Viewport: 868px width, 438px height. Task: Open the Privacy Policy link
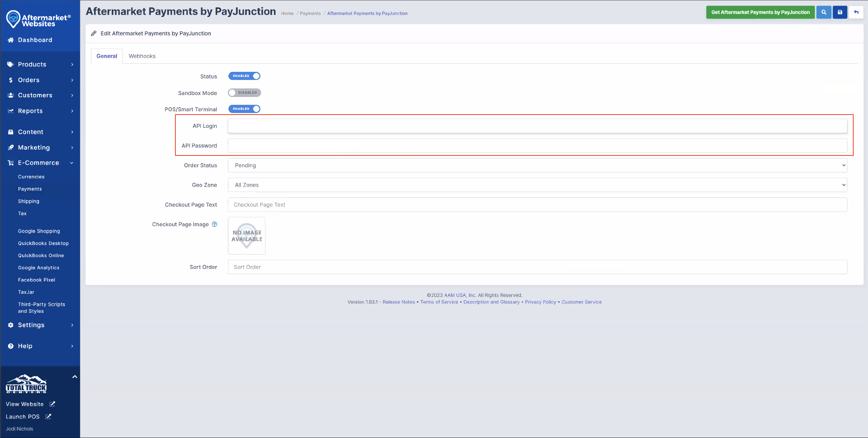540,302
